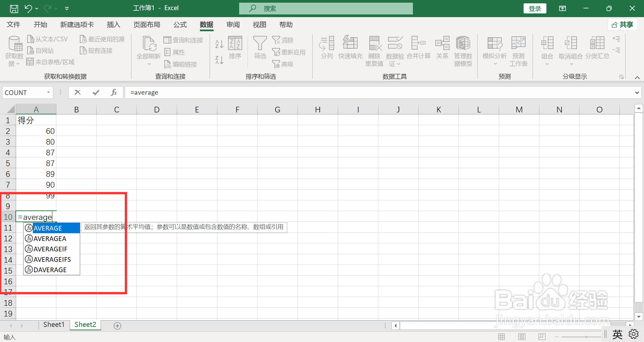Click the Sign in (登录) button
The width and height of the screenshot is (644, 342).
pos(535,8)
